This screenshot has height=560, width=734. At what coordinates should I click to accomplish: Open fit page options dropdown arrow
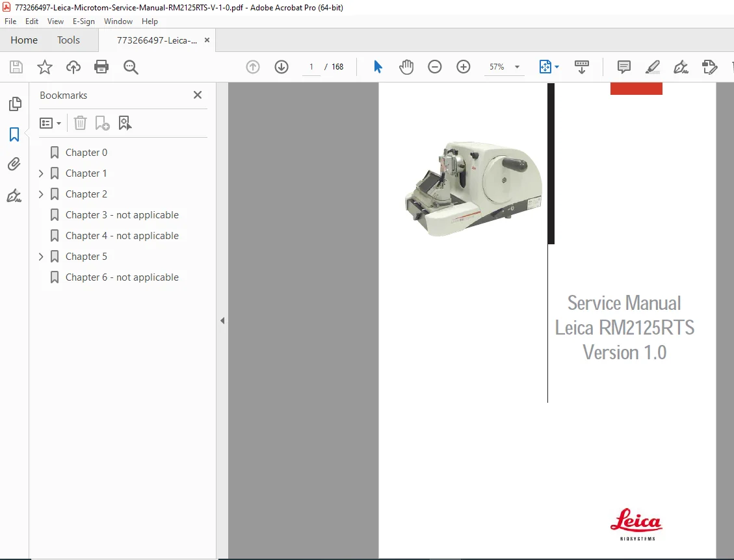[x=557, y=67]
